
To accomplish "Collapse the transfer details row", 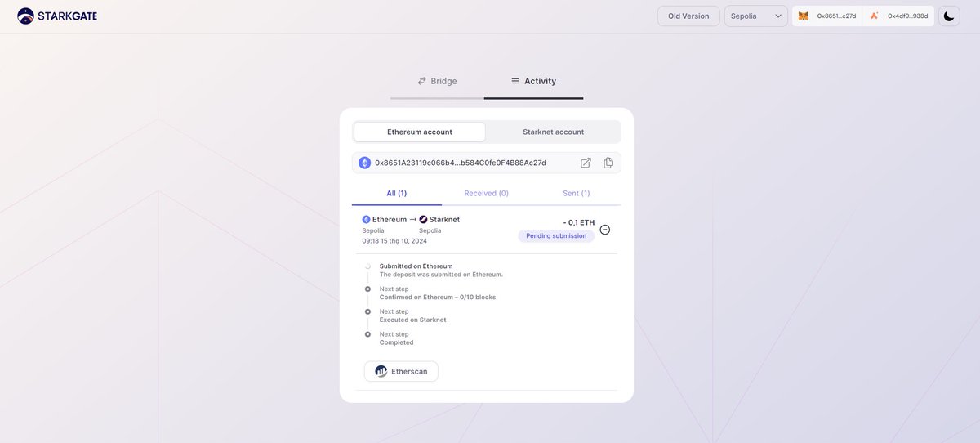I will pos(605,230).
